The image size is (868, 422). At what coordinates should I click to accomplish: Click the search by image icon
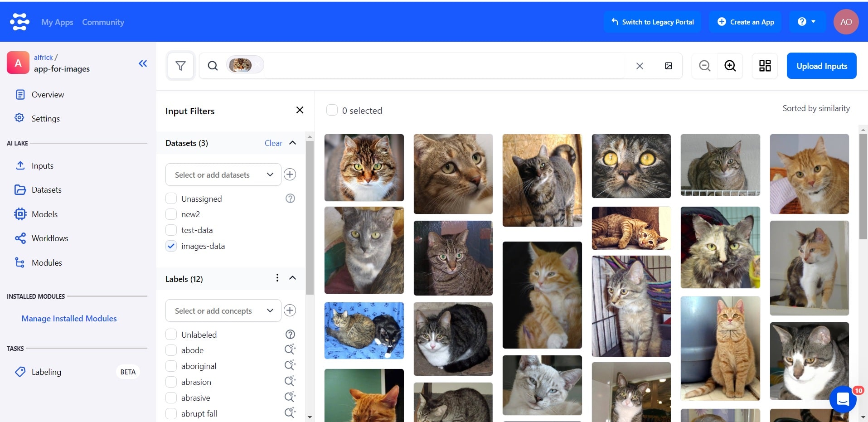668,66
